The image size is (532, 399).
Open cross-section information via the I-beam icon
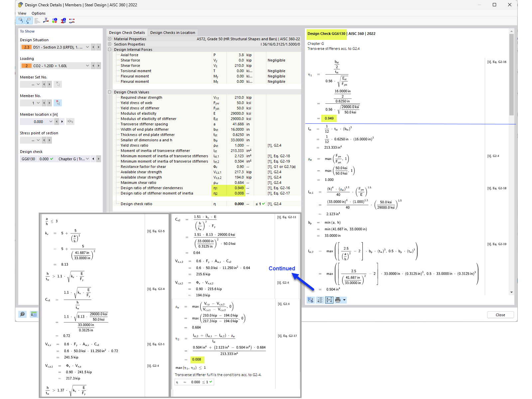[x=63, y=20]
